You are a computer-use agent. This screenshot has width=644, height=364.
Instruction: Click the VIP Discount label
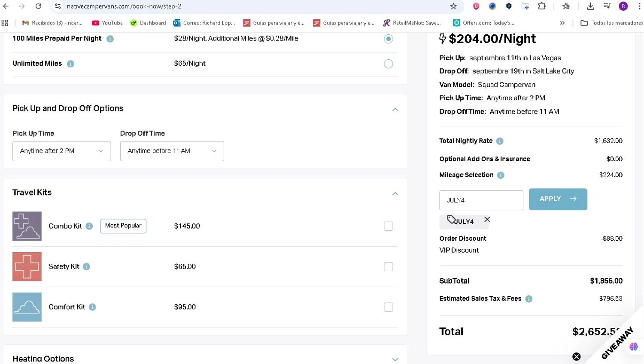pyautogui.click(x=459, y=250)
